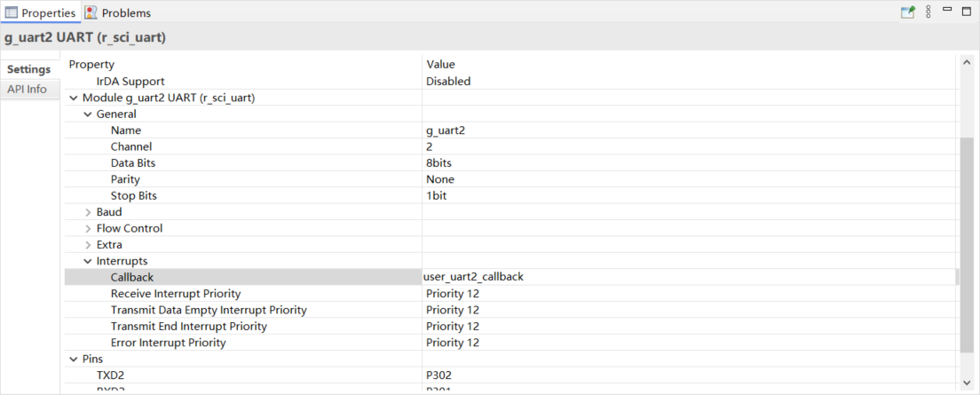
Task: Minimize the Properties view panel
Action: pyautogui.click(x=947, y=10)
